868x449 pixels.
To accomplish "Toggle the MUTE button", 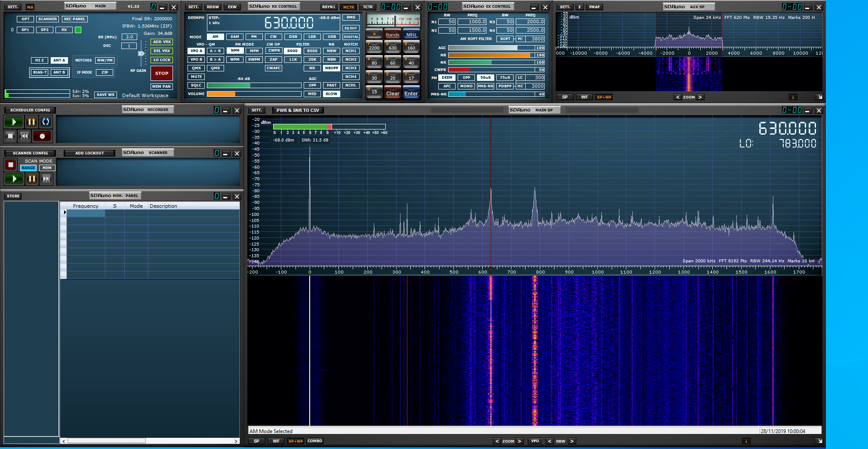I will point(197,77).
